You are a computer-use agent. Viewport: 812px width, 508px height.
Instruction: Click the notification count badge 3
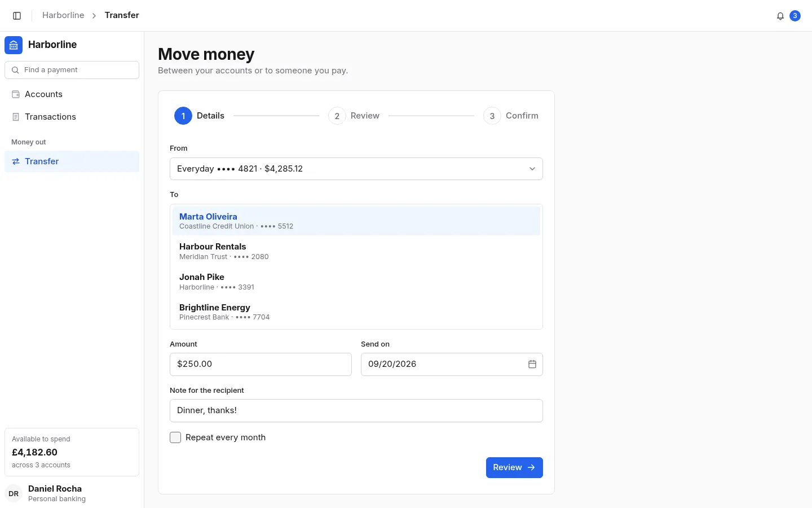tap(795, 16)
